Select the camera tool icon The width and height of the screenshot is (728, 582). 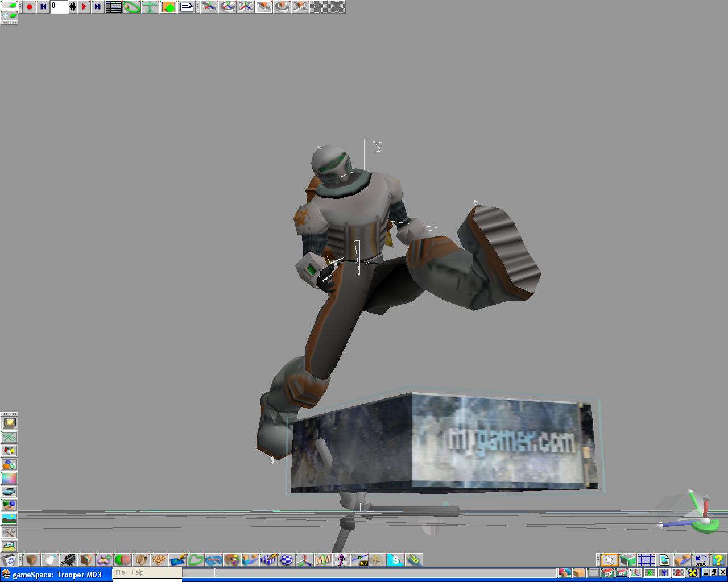[68, 560]
